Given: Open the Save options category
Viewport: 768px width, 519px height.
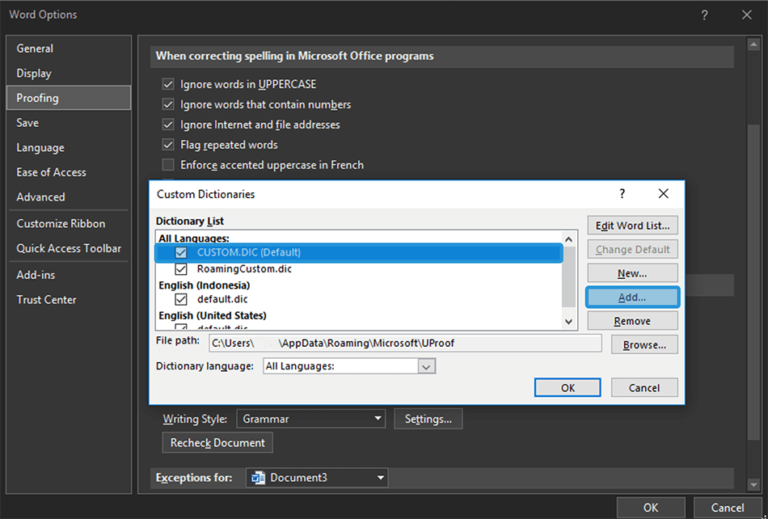Looking at the screenshot, I should pyautogui.click(x=69, y=123).
